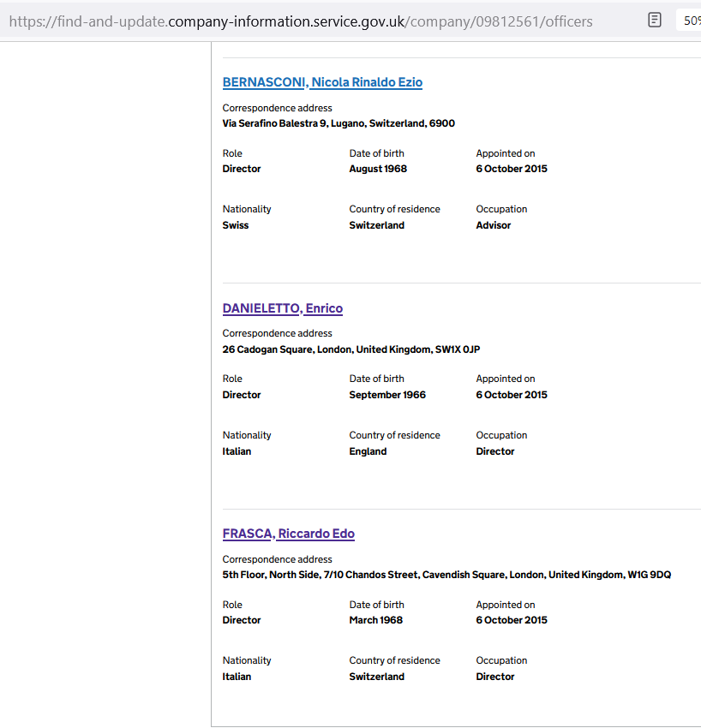Click Frasca's 'Nationality' label
Screen dimensions: 701x728
pyautogui.click(x=247, y=660)
